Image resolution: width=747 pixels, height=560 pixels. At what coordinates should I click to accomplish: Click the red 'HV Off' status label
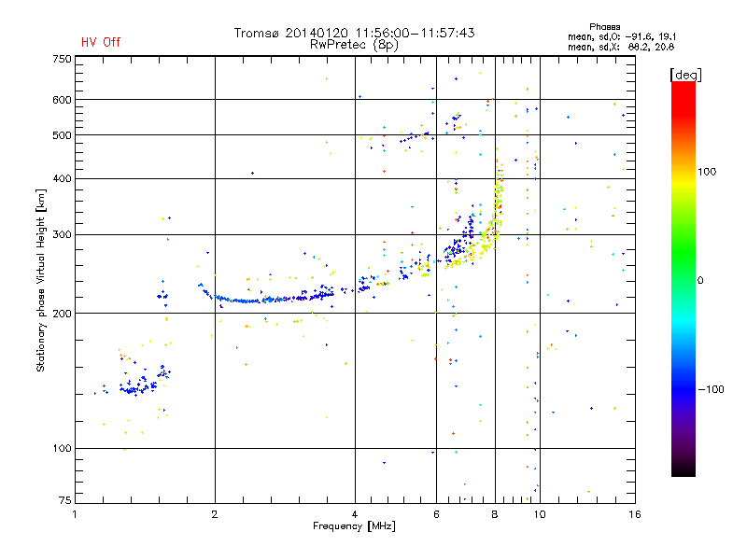[x=101, y=42]
